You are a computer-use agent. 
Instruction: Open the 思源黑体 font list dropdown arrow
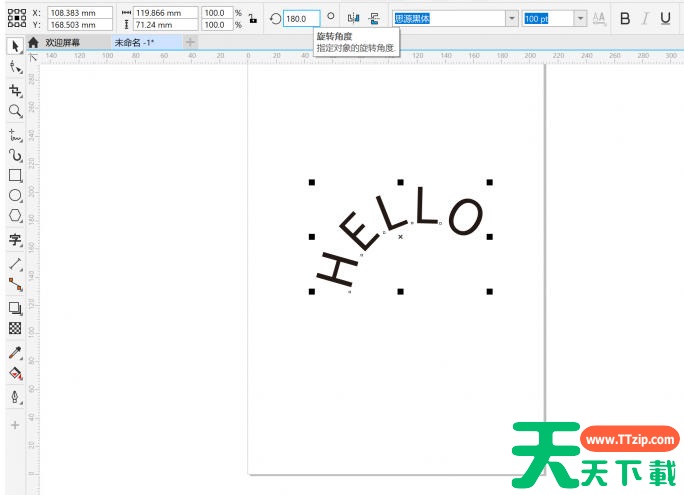pos(511,18)
